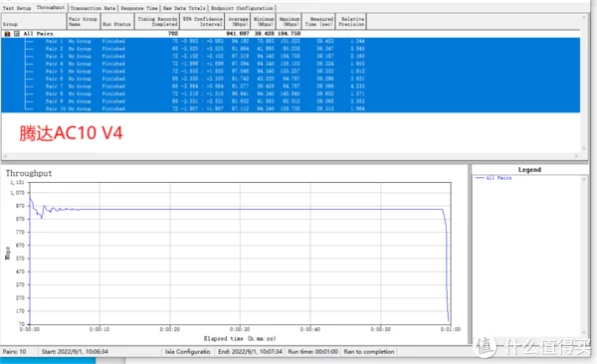Open the Response Time tab

139,8
